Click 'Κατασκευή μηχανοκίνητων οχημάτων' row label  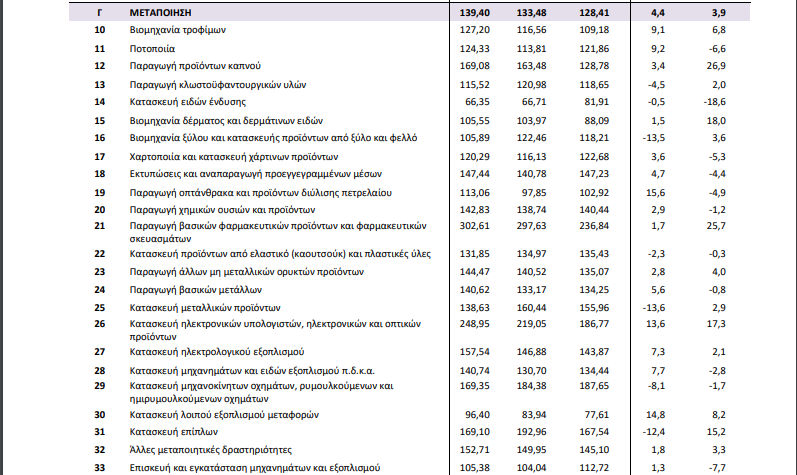coord(262,392)
